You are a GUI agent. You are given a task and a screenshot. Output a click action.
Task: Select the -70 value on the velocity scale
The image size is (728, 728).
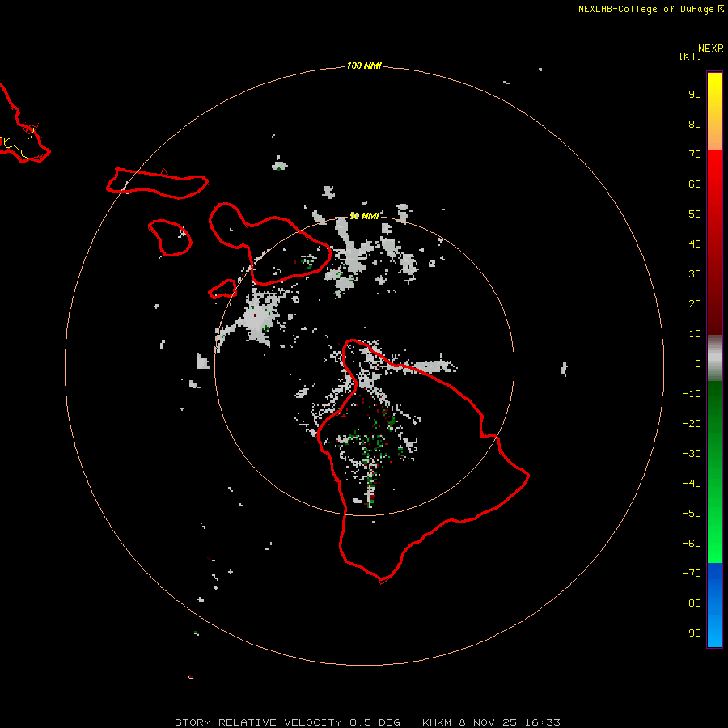pos(692,574)
